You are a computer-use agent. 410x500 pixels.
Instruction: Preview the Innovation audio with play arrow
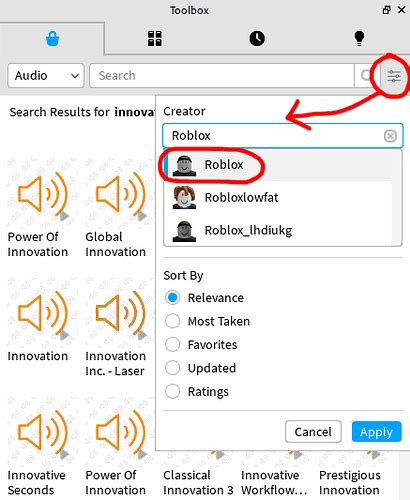tap(64, 335)
